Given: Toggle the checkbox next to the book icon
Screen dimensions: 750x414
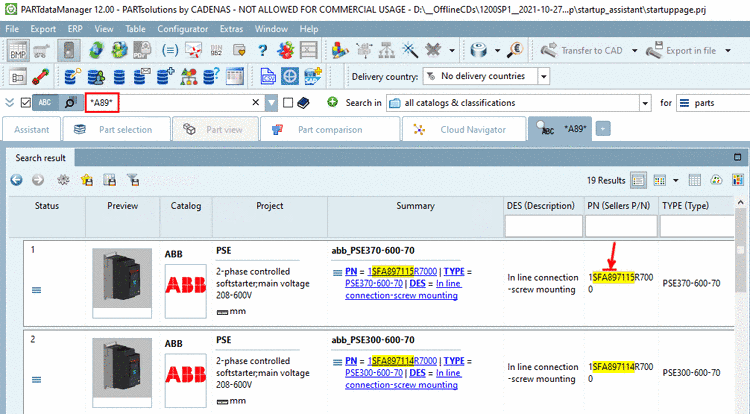Looking at the screenshot, I should tap(288, 102).
